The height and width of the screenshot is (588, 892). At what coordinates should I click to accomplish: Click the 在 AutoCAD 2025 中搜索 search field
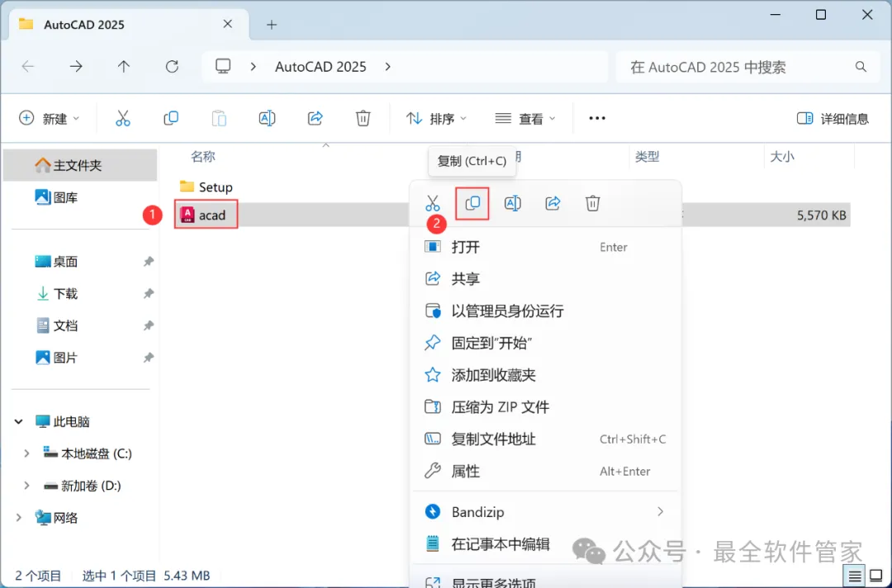pos(748,67)
